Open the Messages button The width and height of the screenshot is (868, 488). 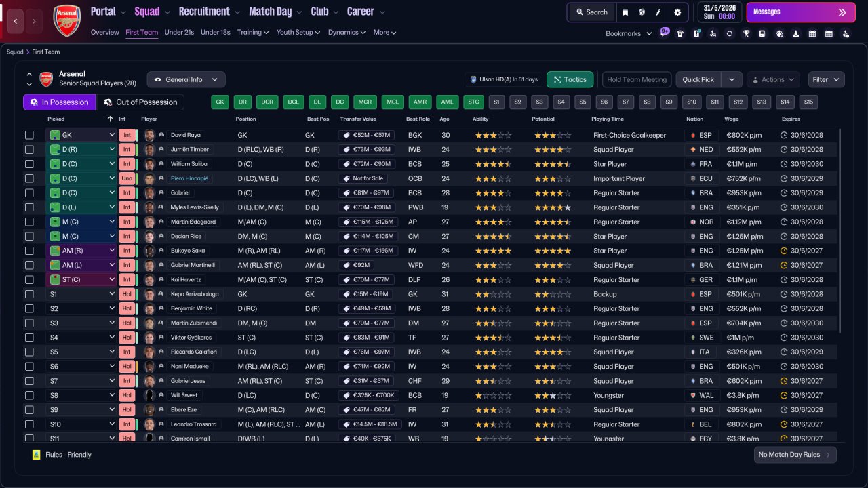[x=801, y=12]
